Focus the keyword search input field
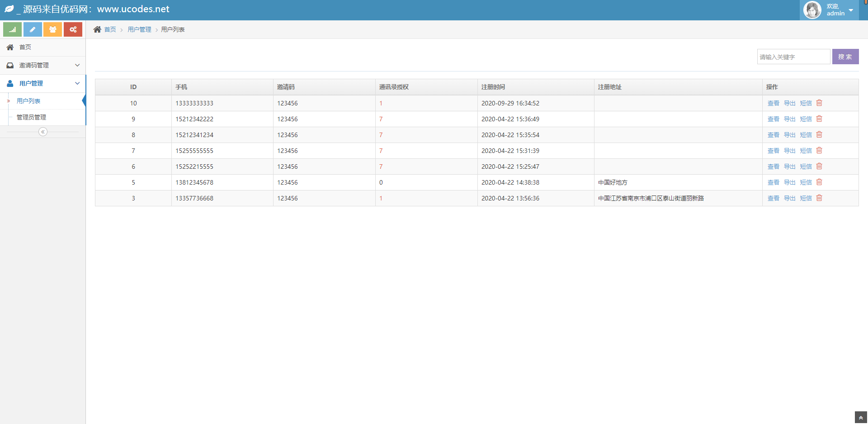 point(793,57)
